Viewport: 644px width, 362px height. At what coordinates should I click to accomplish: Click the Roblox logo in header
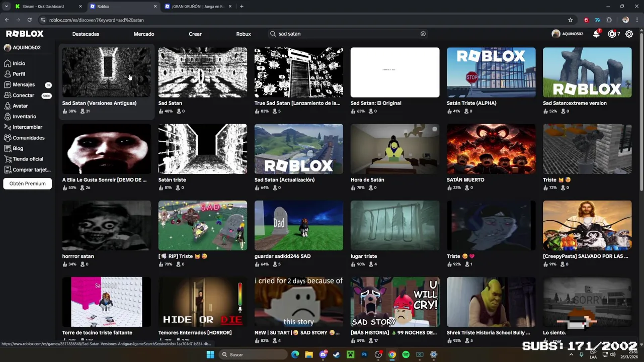click(25, 34)
